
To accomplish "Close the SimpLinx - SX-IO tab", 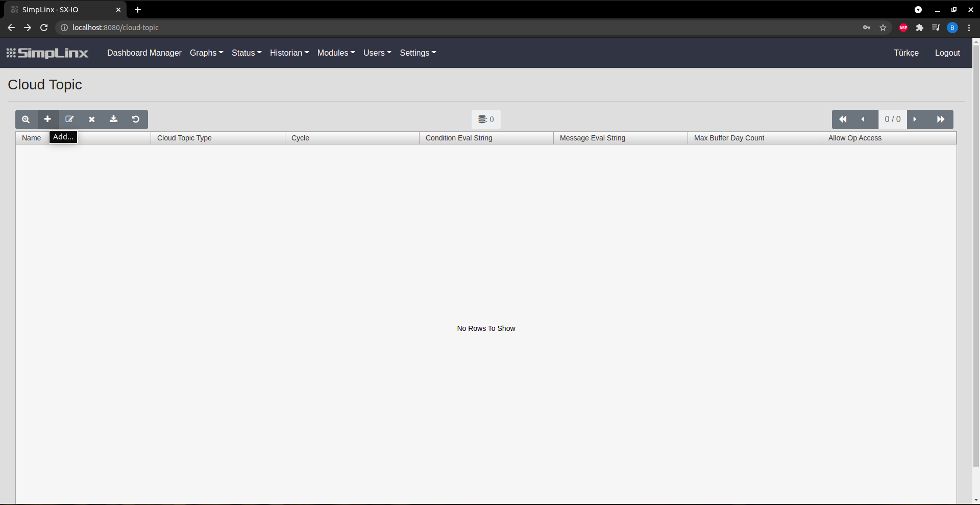I will (x=118, y=10).
